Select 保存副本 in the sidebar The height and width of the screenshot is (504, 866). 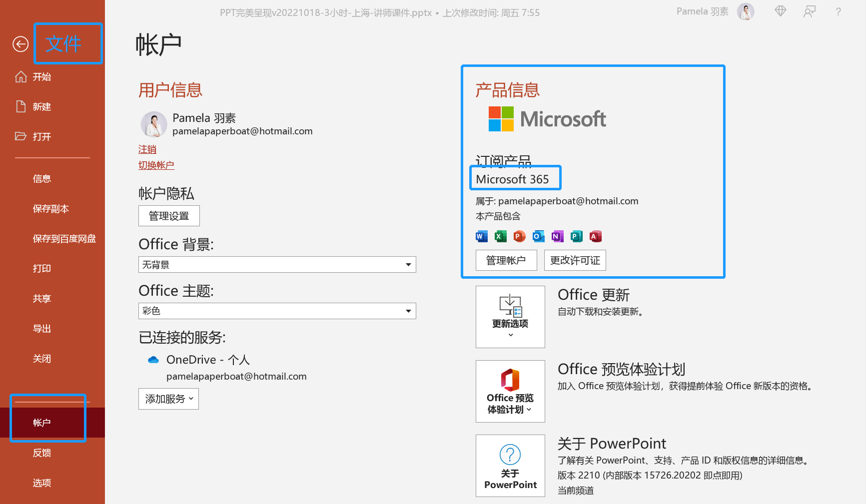(51, 208)
